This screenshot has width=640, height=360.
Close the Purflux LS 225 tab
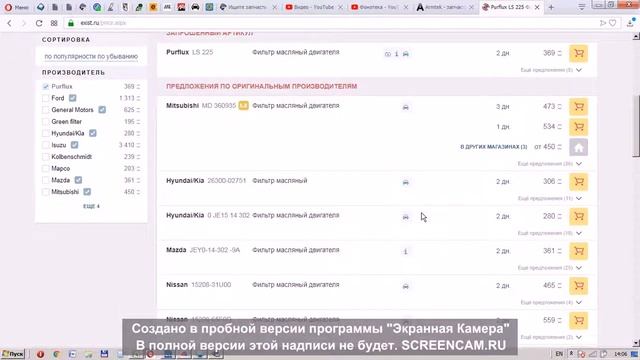[537, 7]
